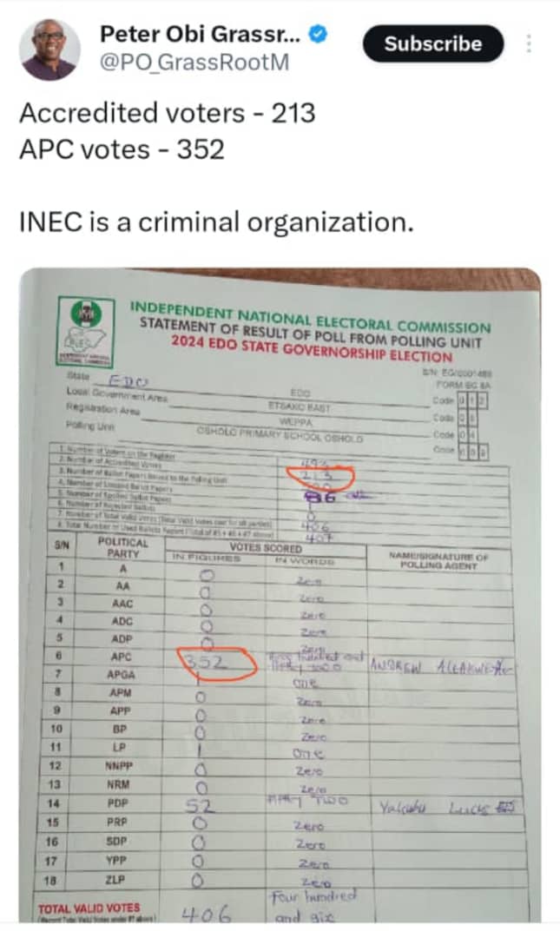Click the INEC logo on the result sheet
The width and height of the screenshot is (560, 938).
click(x=86, y=332)
